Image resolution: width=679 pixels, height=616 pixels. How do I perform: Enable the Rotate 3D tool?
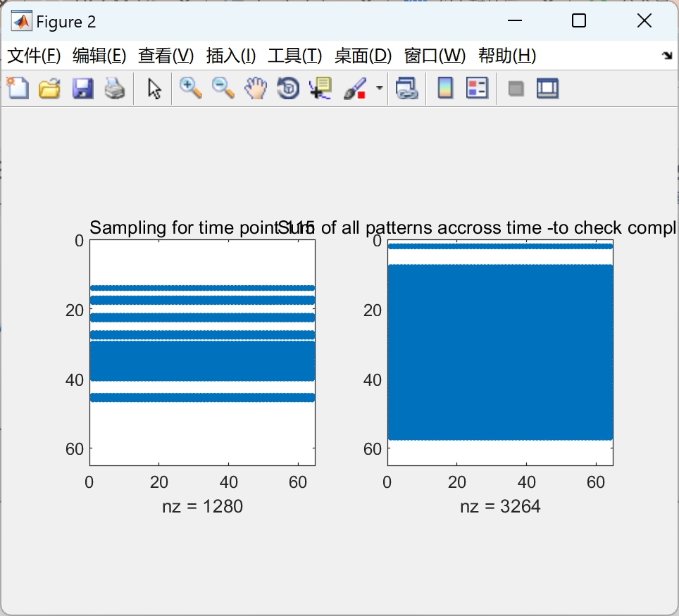(x=288, y=88)
